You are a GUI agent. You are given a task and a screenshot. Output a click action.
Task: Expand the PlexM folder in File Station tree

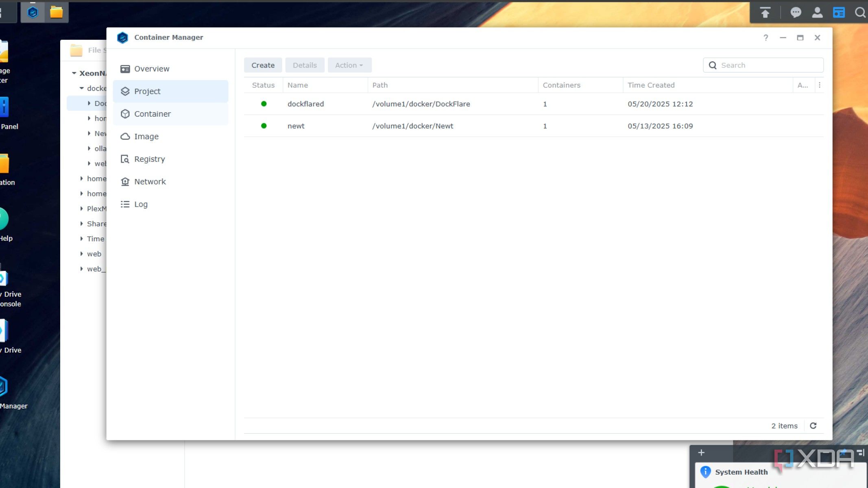[81, 209]
